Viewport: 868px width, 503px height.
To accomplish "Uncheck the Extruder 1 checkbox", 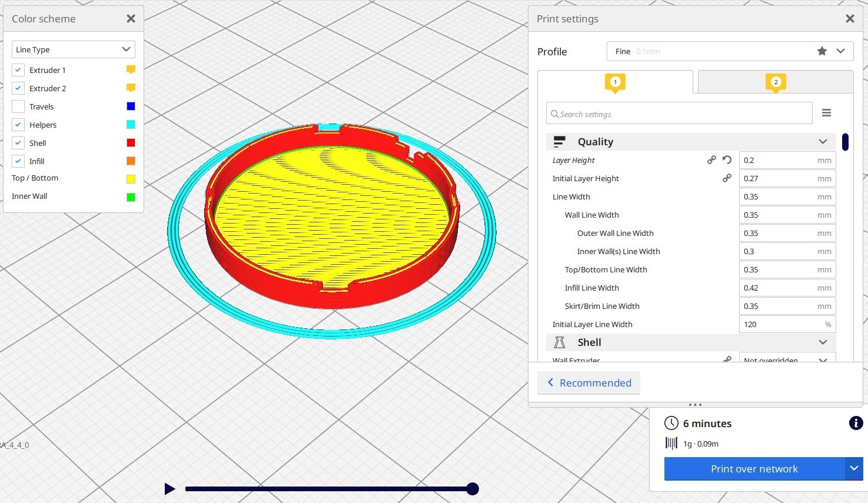I will click(x=18, y=70).
